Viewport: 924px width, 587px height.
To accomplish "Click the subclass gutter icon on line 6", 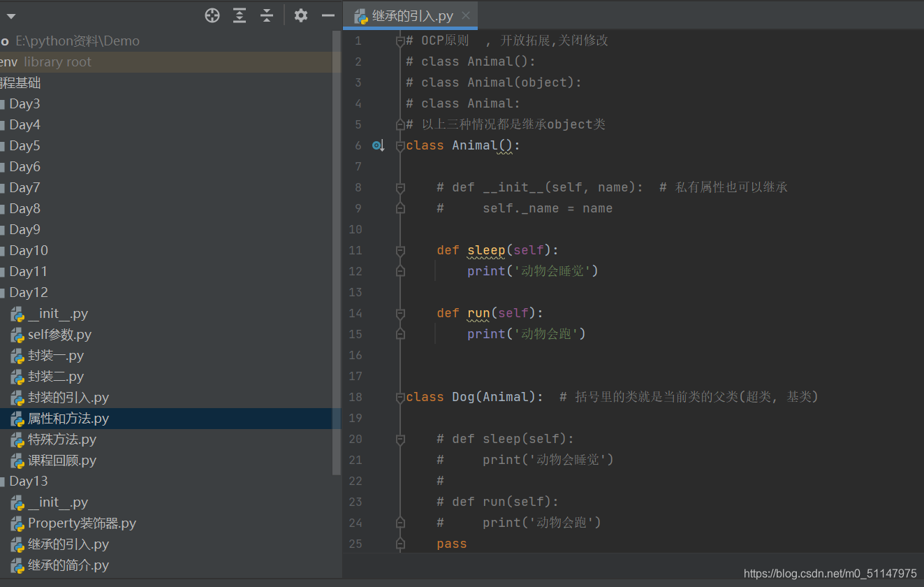I will point(379,145).
